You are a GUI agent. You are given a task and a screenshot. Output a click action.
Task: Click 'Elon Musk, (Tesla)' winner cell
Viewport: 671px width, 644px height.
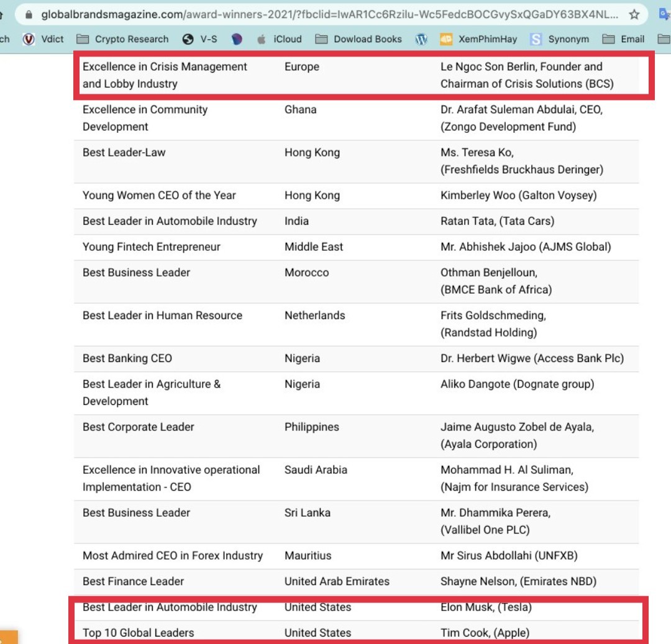coord(486,607)
